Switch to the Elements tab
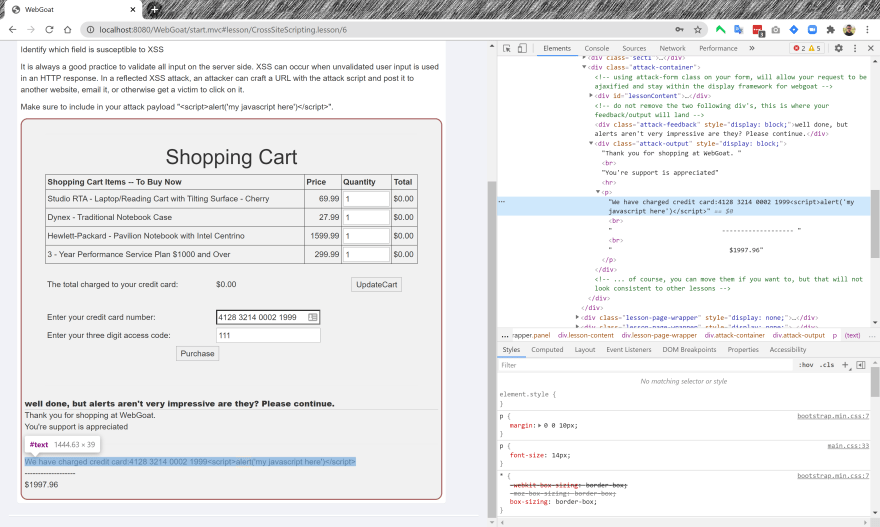This screenshot has height=527, width=880. click(557, 48)
